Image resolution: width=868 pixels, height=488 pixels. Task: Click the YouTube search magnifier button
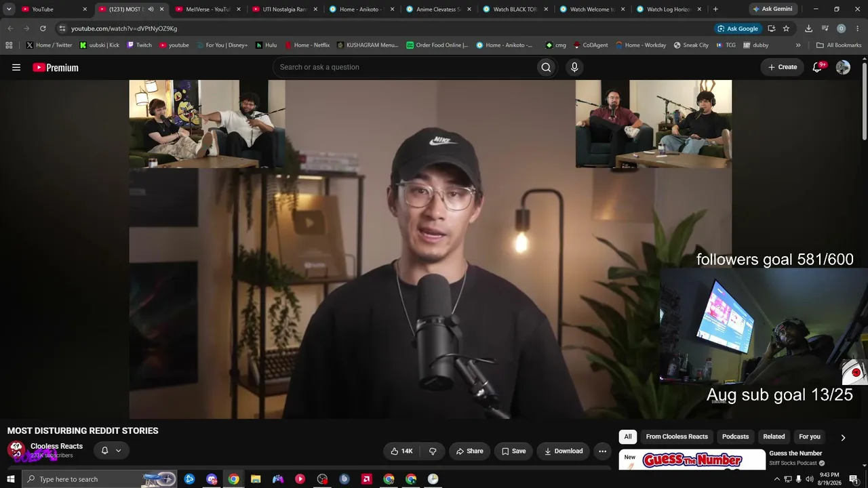(546, 67)
